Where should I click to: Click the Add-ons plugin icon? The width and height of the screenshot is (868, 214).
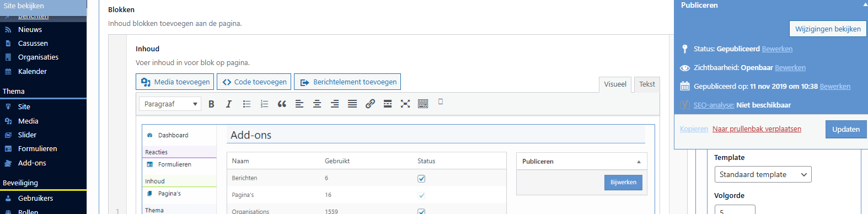click(8, 163)
